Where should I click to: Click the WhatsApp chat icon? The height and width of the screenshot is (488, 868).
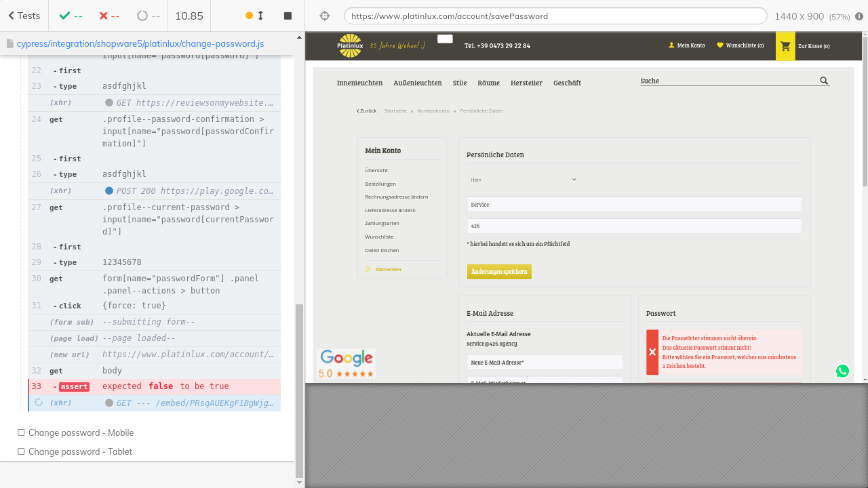click(x=842, y=371)
